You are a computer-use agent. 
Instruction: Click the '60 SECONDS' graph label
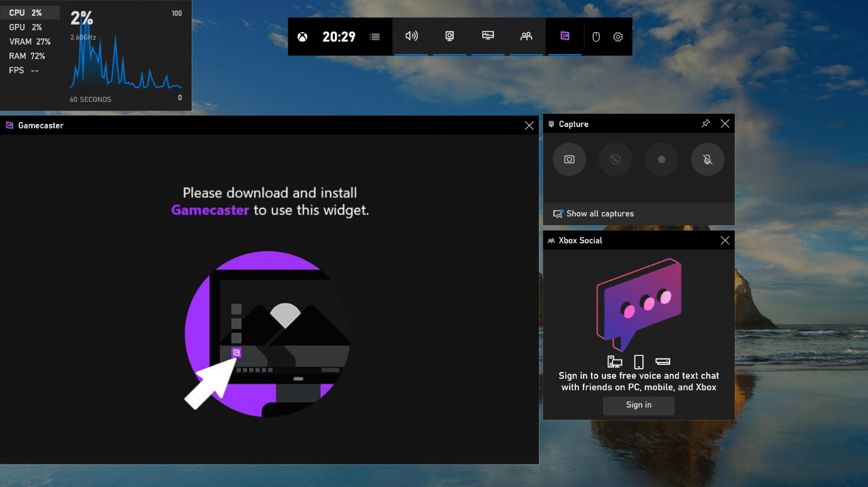click(91, 99)
